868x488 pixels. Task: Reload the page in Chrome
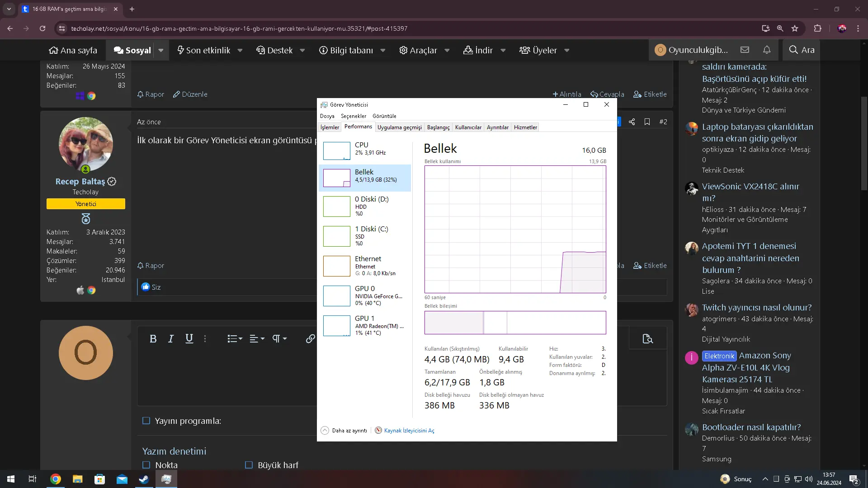coord(42,28)
